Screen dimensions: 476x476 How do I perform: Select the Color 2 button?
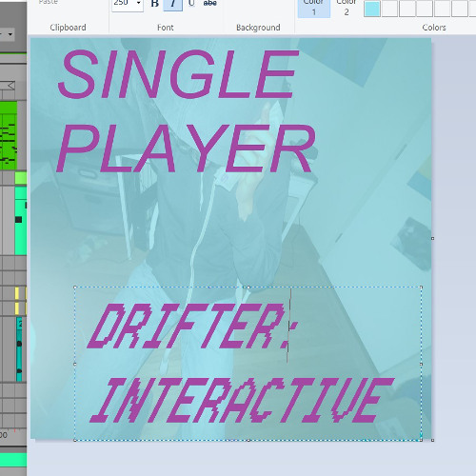(x=347, y=8)
